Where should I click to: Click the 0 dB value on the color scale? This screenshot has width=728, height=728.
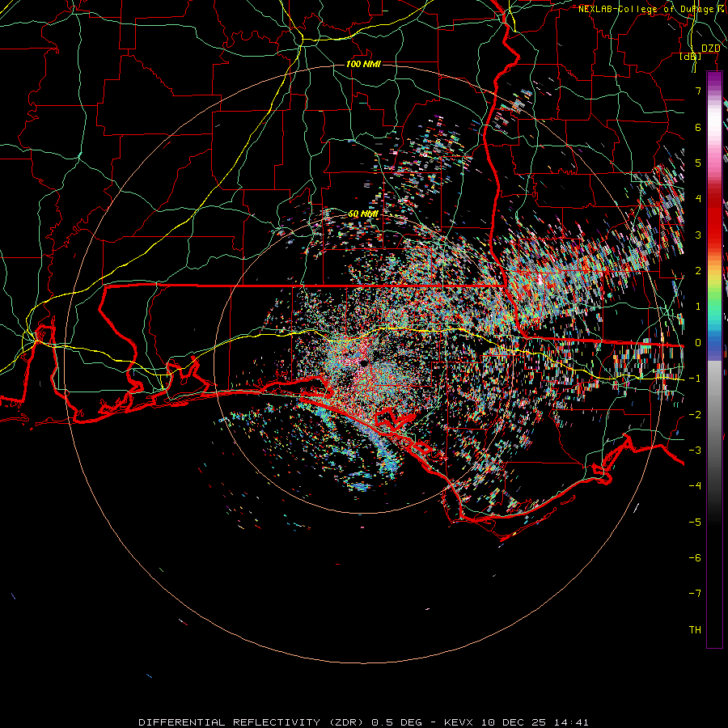tap(698, 343)
